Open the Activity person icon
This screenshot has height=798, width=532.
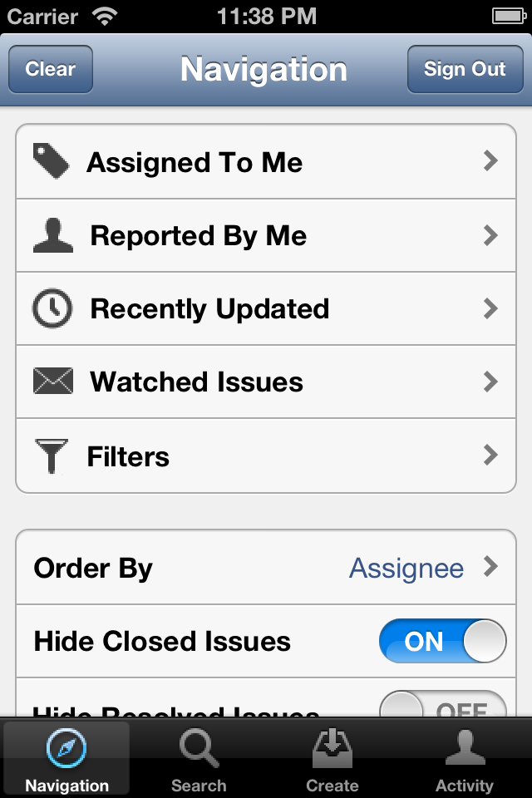coord(465,747)
